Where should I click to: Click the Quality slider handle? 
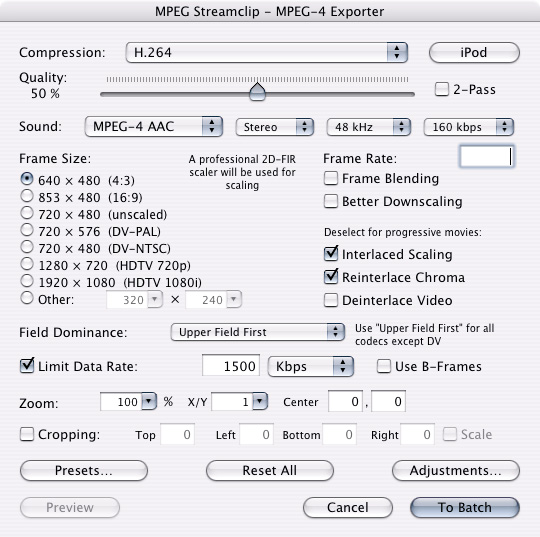[x=258, y=92]
